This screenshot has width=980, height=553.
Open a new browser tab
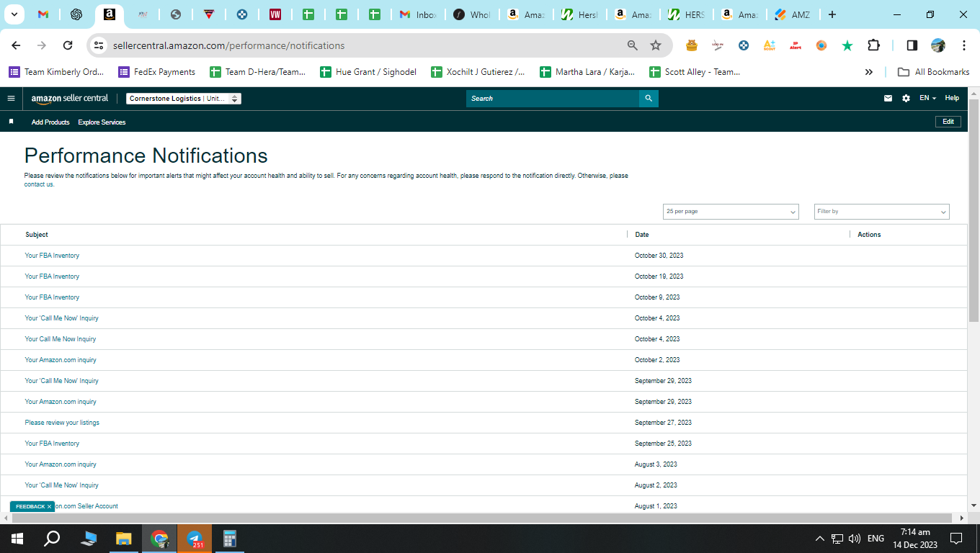pyautogui.click(x=832, y=14)
